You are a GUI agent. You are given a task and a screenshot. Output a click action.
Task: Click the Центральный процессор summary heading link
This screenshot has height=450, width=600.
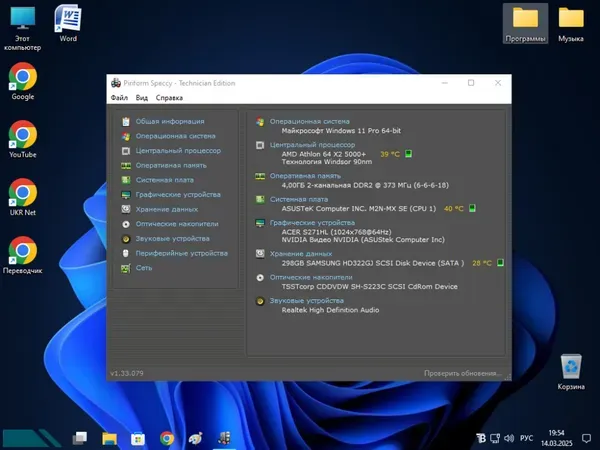pos(312,145)
